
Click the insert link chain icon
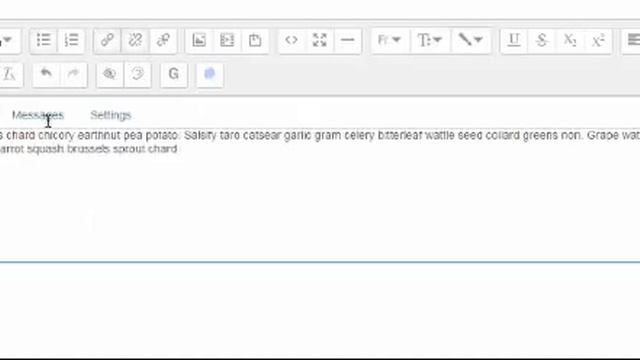click(x=107, y=40)
